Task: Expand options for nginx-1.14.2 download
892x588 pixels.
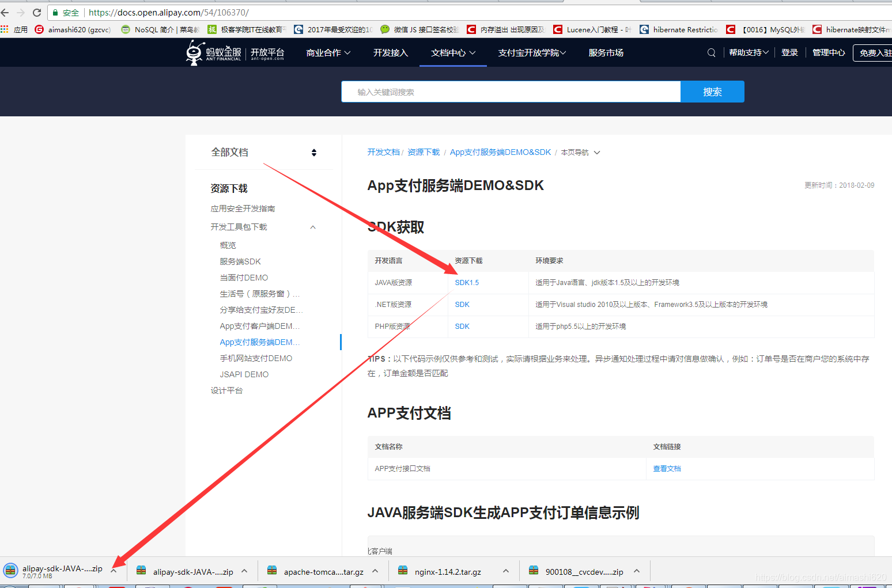Action: tap(506, 571)
